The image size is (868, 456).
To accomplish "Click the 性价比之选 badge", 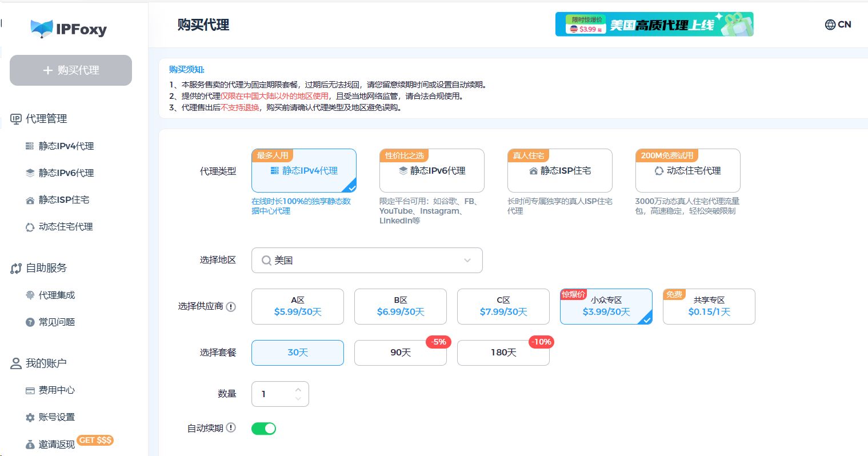I will (404, 155).
